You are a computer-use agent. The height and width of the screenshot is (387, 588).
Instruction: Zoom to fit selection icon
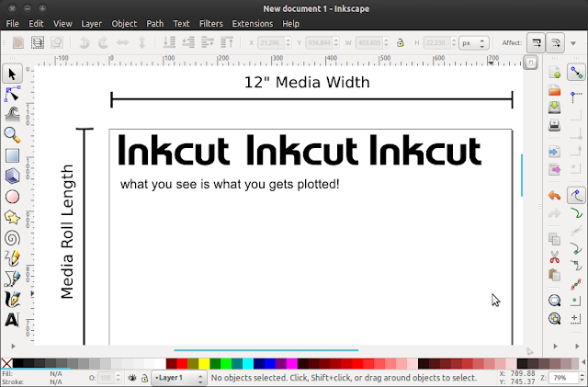click(x=554, y=301)
